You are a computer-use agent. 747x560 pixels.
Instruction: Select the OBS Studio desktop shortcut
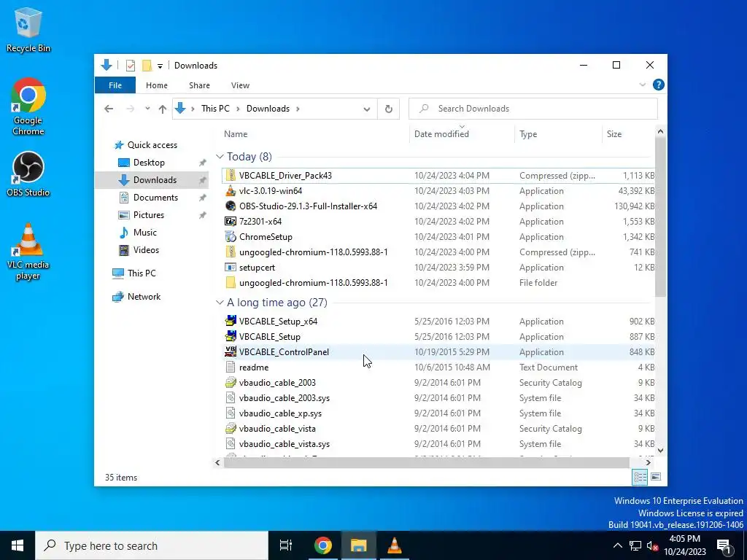tap(28, 174)
